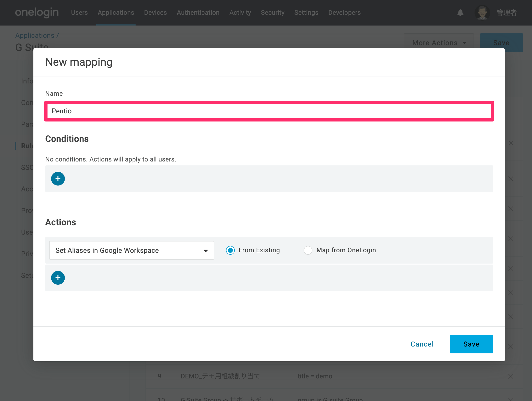Click the admin user avatar

click(x=482, y=13)
